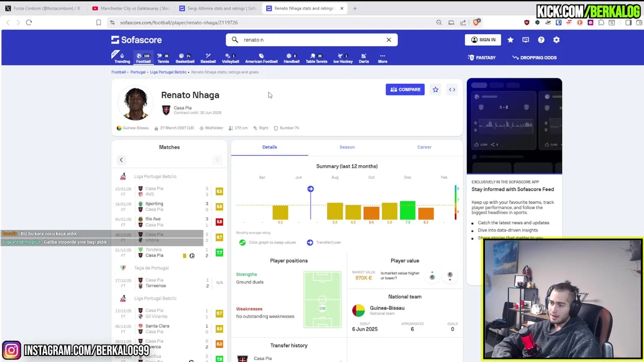This screenshot has width=644, height=362.
Task: Clear the search box with X
Action: pos(388,40)
